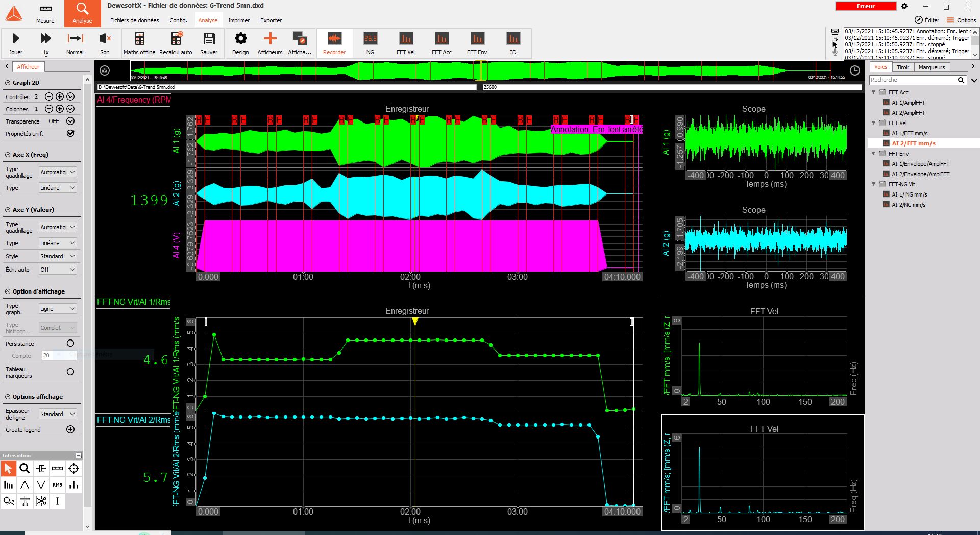The image size is (980, 535).
Task: Click in the Recherche search field
Action: (913, 80)
